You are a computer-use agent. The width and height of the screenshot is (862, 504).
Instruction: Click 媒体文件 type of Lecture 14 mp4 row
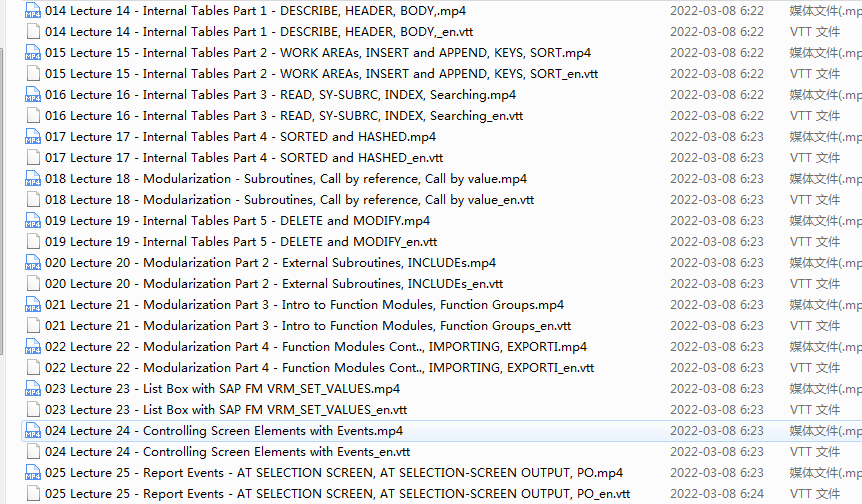coord(826,10)
